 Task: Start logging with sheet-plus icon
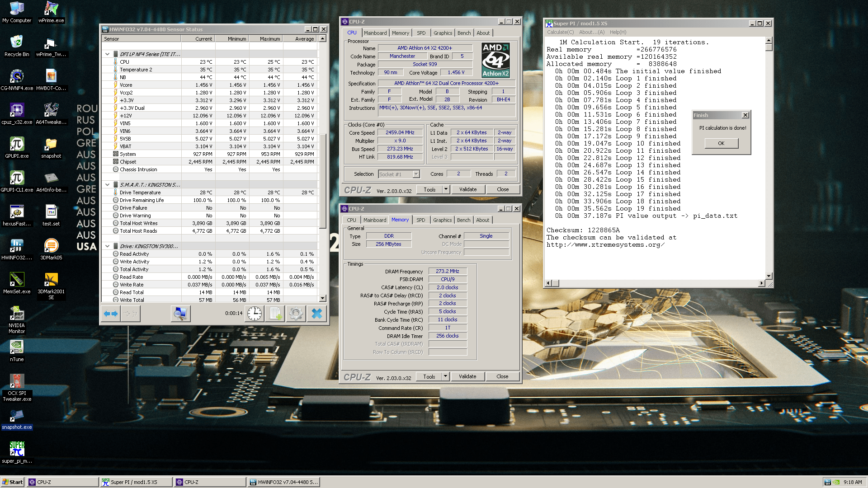(x=275, y=313)
